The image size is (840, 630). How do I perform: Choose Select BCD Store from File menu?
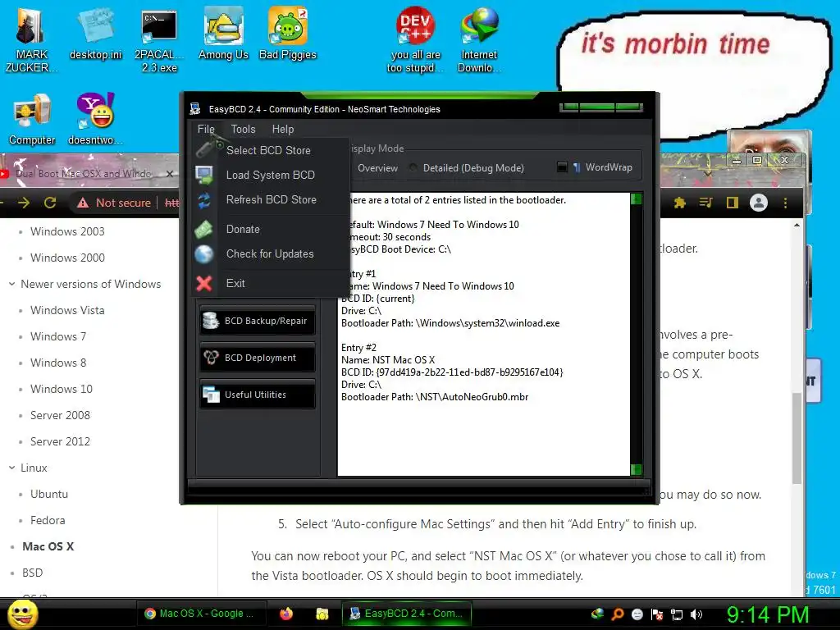coord(268,151)
